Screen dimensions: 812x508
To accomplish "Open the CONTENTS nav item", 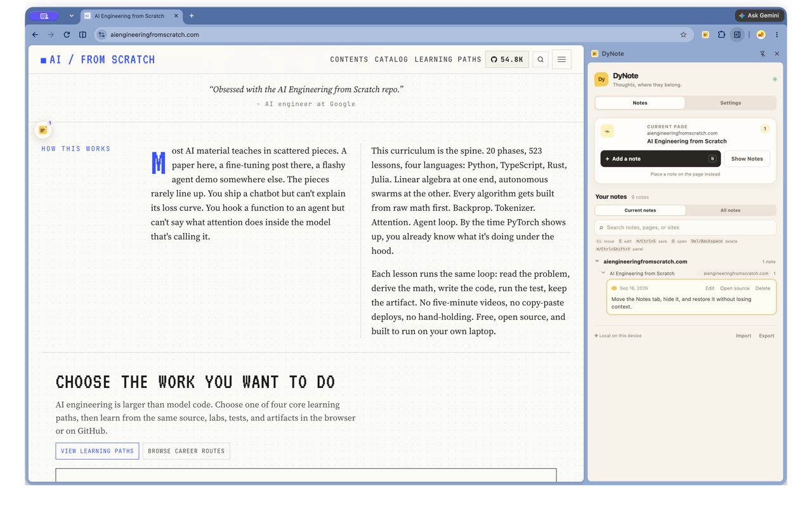I will (x=349, y=60).
